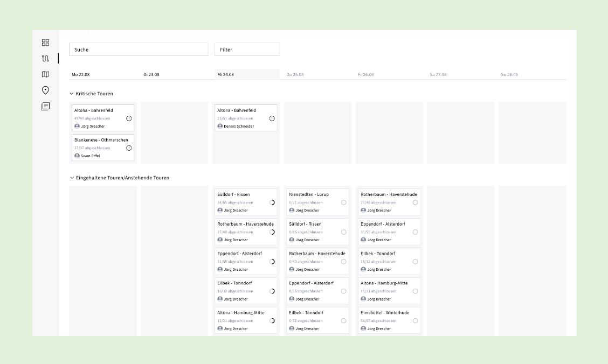This screenshot has width=608, height=364.
Task: Open the folded map icon in sidebar
Action: (45, 74)
